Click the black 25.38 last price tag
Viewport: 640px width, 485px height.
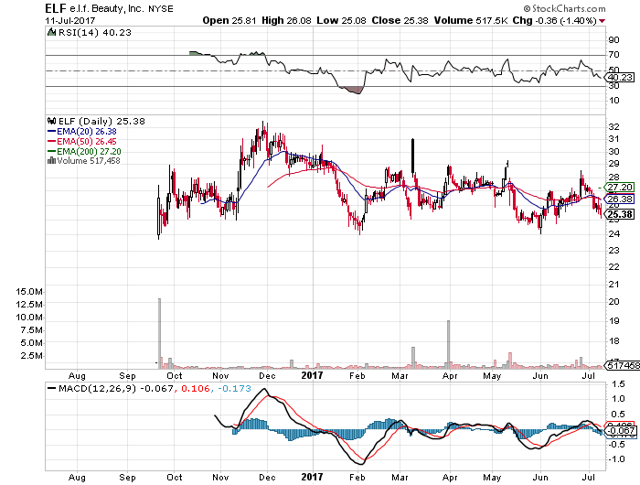pos(620,214)
